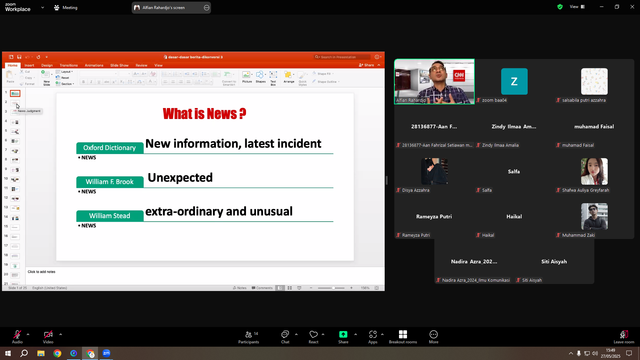
Task: Expand the Apps options arrow
Action: 382,334
